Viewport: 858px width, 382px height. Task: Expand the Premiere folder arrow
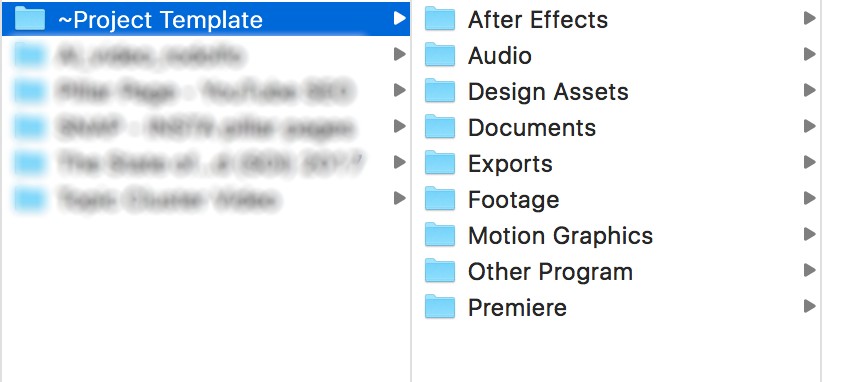pos(809,306)
